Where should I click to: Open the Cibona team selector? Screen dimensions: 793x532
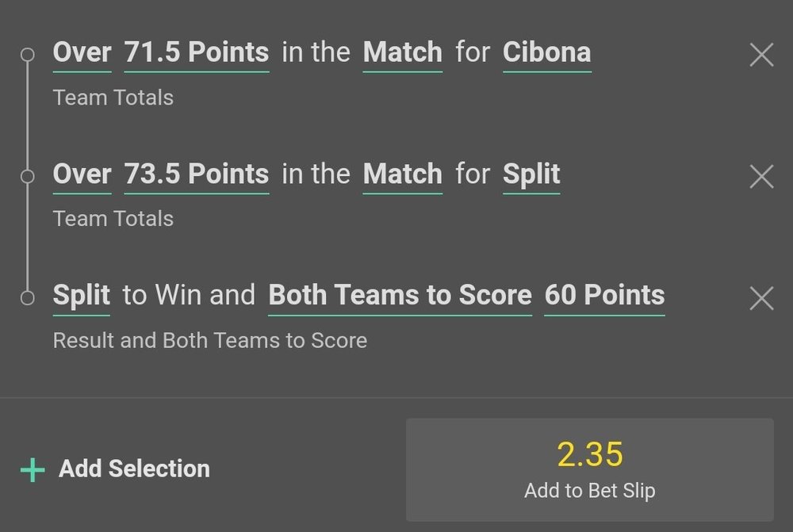pyautogui.click(x=546, y=53)
